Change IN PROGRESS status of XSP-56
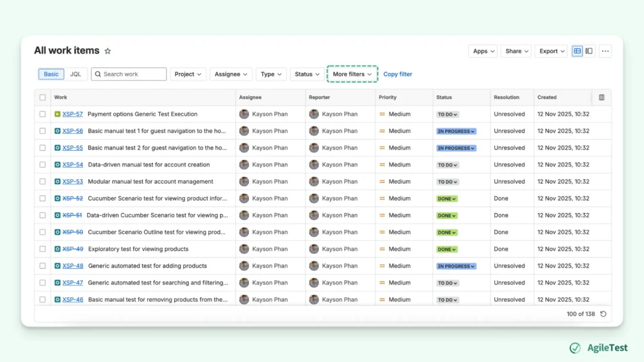 tap(456, 131)
